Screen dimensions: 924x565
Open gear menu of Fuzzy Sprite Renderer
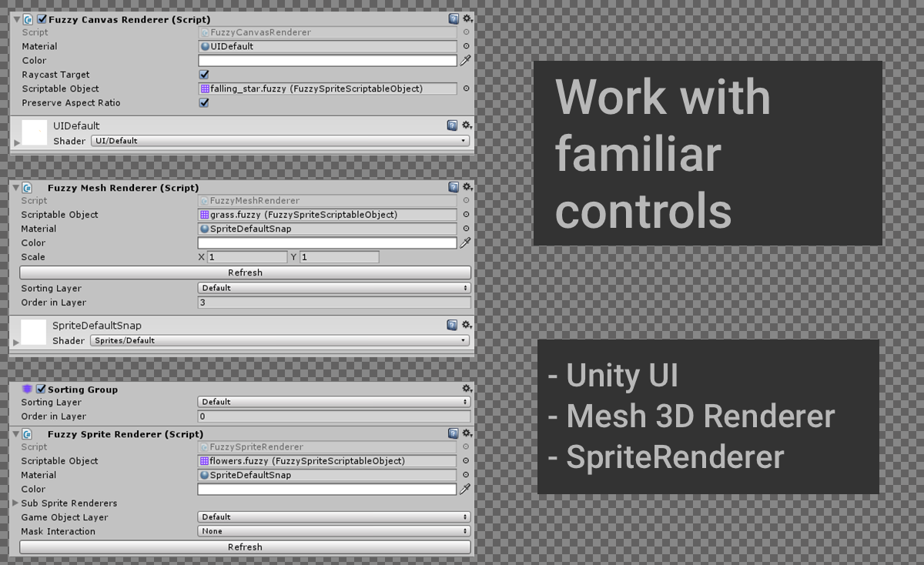467,433
